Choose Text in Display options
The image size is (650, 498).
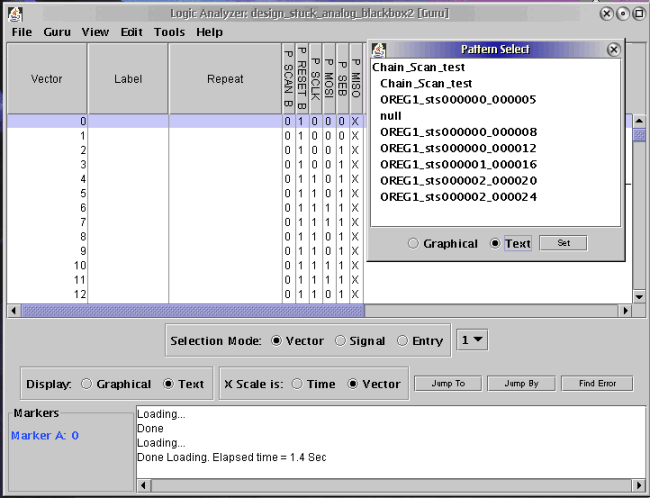[168, 384]
